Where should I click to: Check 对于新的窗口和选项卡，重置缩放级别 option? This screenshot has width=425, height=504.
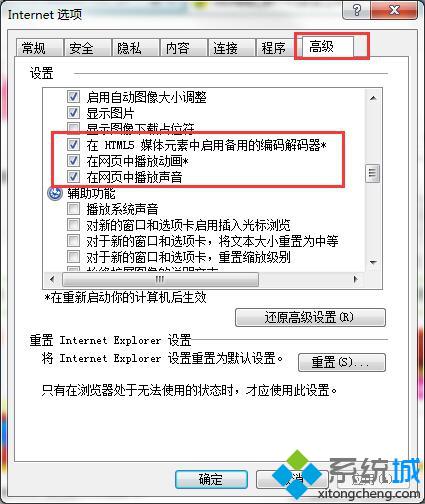tap(73, 257)
